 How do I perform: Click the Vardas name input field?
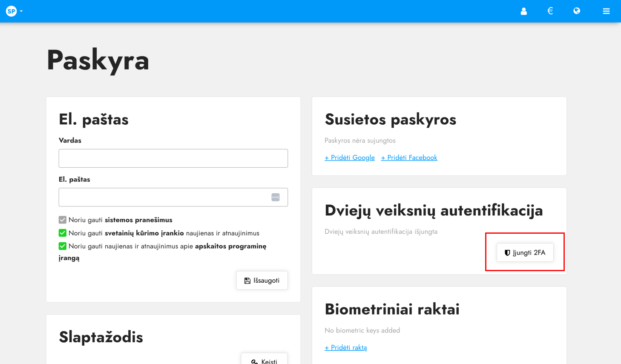(173, 158)
